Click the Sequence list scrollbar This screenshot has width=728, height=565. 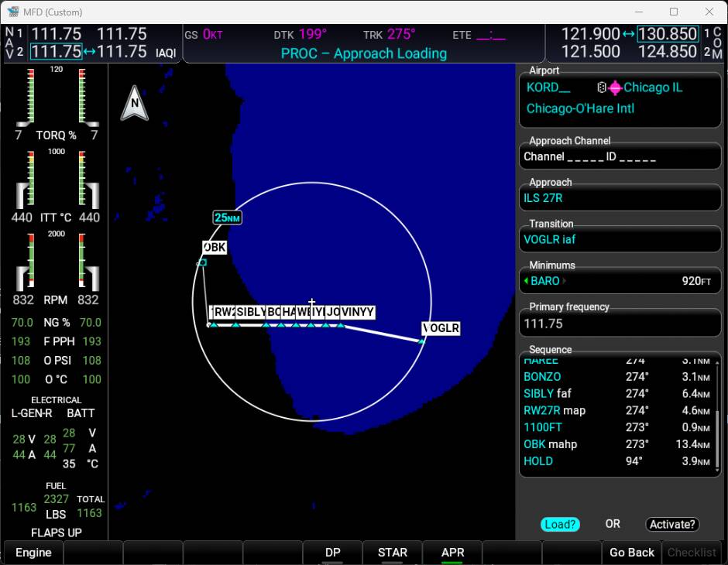tap(717, 433)
